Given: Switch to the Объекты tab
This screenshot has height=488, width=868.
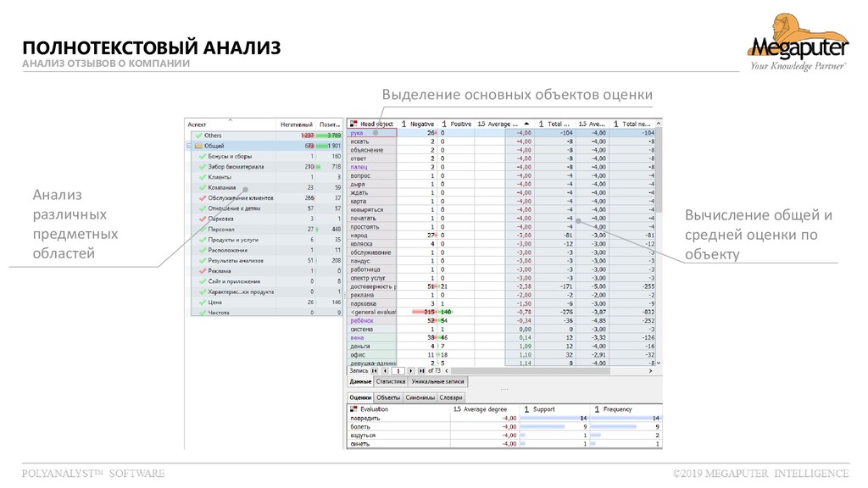Looking at the screenshot, I should point(388,398).
